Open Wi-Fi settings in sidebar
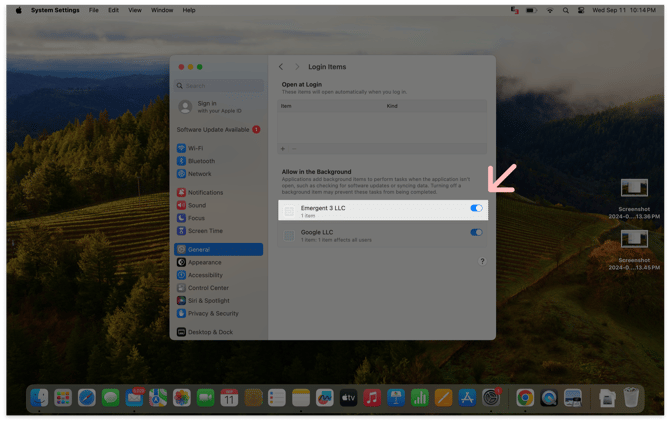Image resolution: width=670 pixels, height=423 pixels. tap(195, 148)
